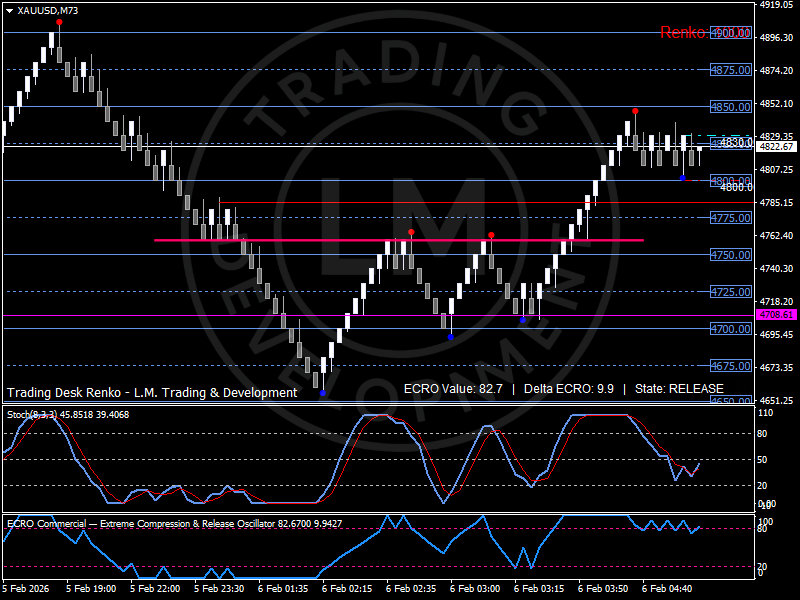Viewport: 800px width, 600px height.
Task: Click the 4750.00 level label box
Action: click(731, 255)
